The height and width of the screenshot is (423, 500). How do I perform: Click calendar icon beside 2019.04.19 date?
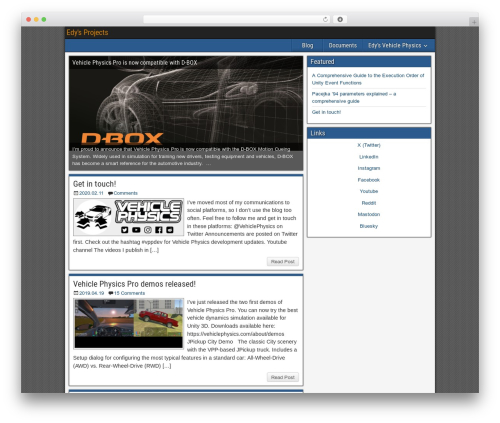(76, 293)
